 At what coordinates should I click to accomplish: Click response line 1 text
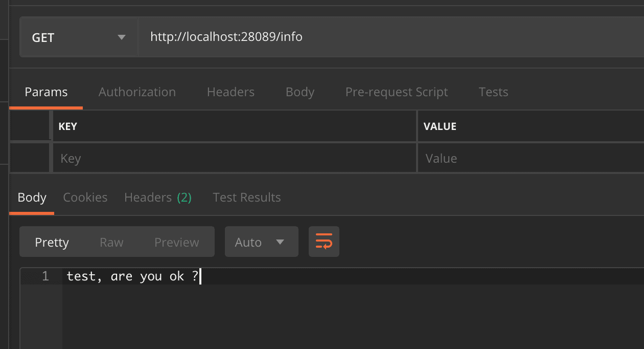[132, 276]
